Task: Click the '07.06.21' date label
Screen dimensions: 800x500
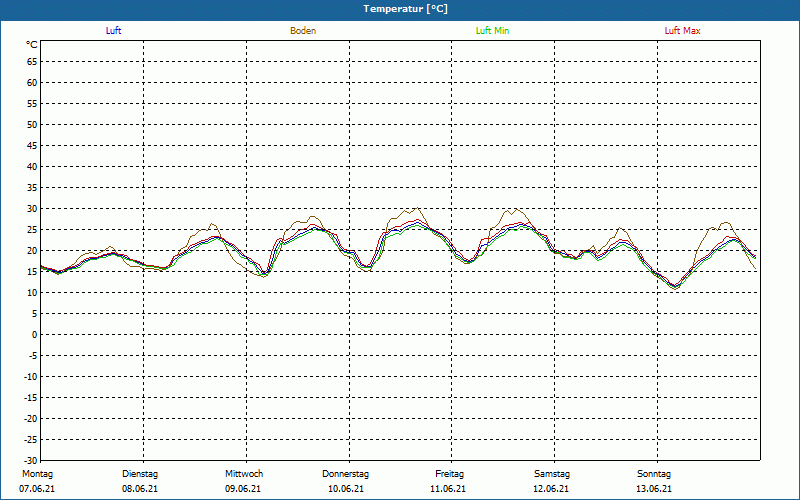Action: (x=37, y=489)
